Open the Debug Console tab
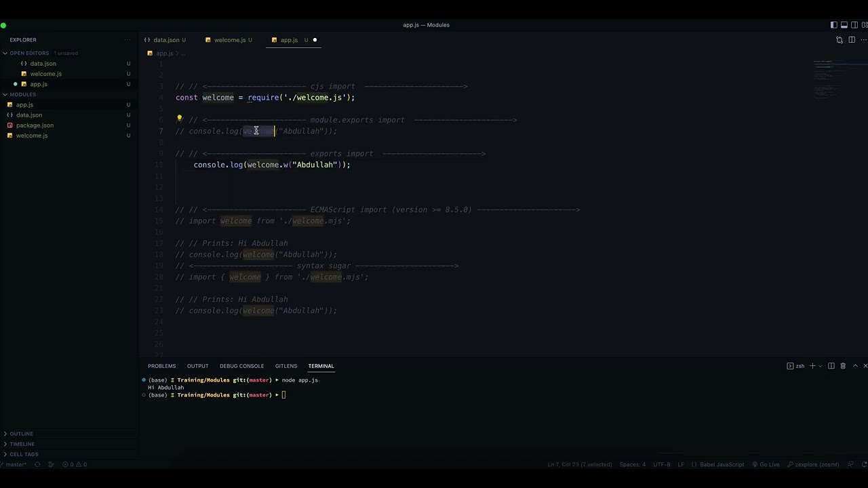 click(241, 366)
